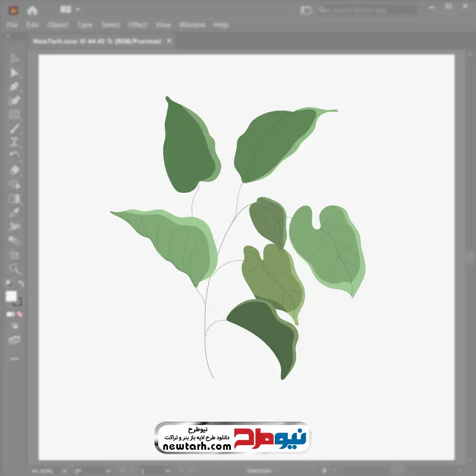
Task: Open the Effect menu
Action: (x=138, y=25)
